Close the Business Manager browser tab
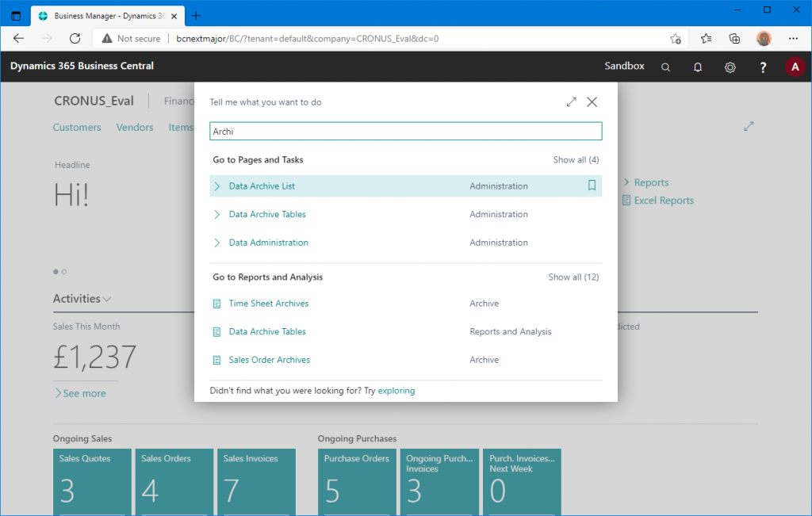The width and height of the screenshot is (812, 516). coord(174,16)
